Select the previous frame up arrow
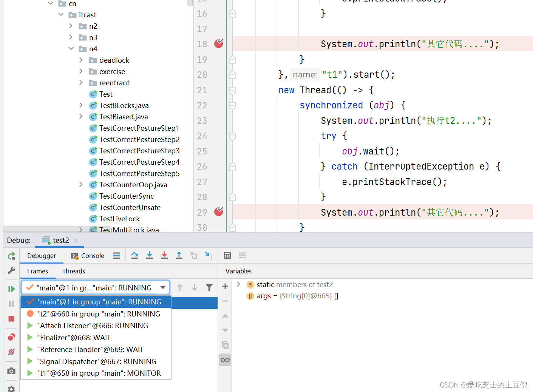The width and height of the screenshot is (533, 392). 180,288
